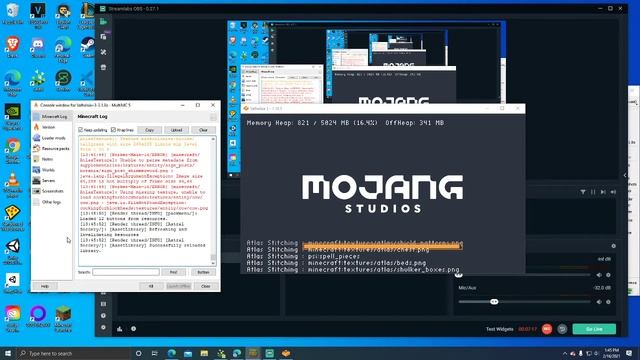The image size is (640, 360).
Task: Open Desktop Audio source settings gear
Action: 608,275
